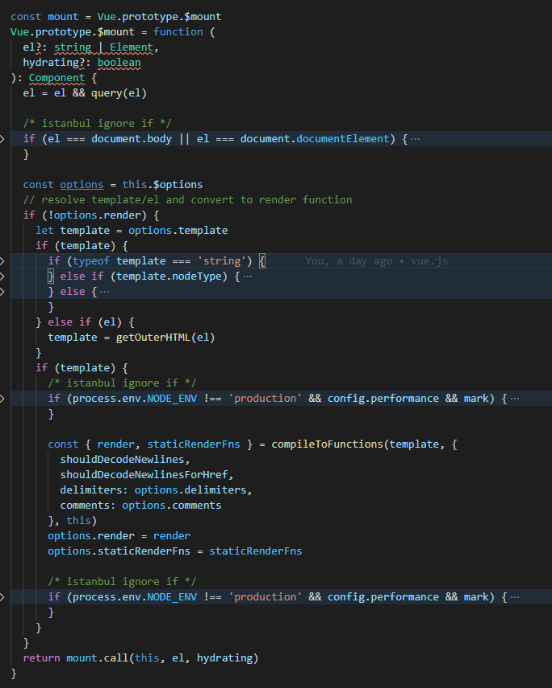Click 'options.render = render' assignment
552x688 pixels.
tap(119, 536)
